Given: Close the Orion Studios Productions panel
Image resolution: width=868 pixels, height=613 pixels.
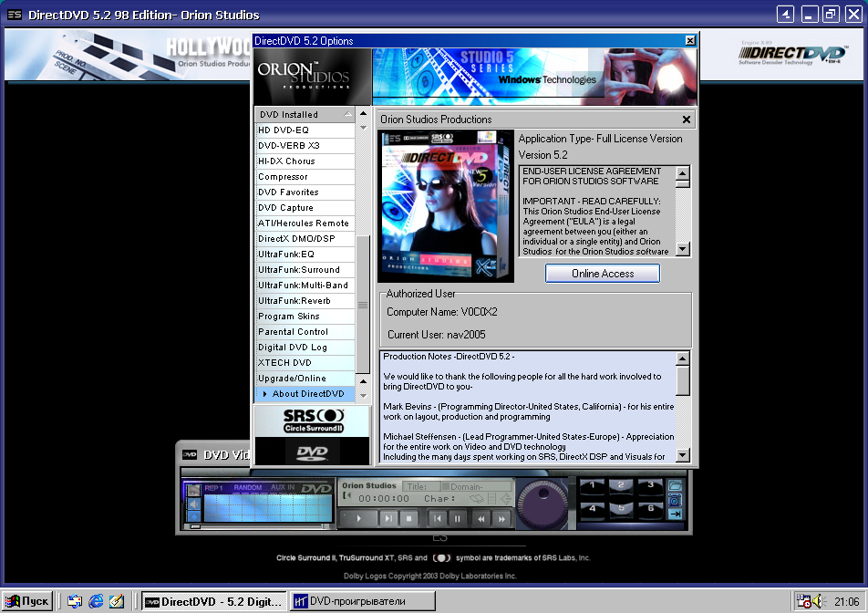Looking at the screenshot, I should (x=686, y=119).
